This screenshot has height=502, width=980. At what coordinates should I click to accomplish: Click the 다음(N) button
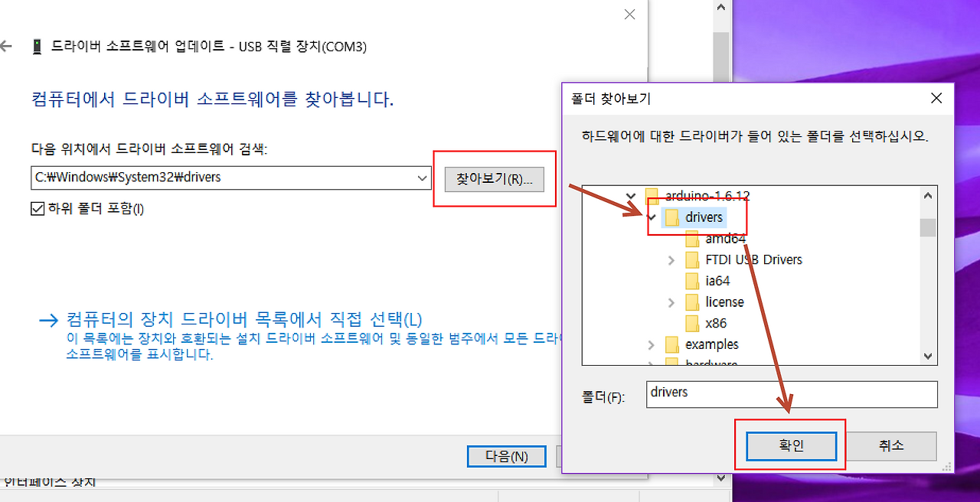(x=506, y=456)
